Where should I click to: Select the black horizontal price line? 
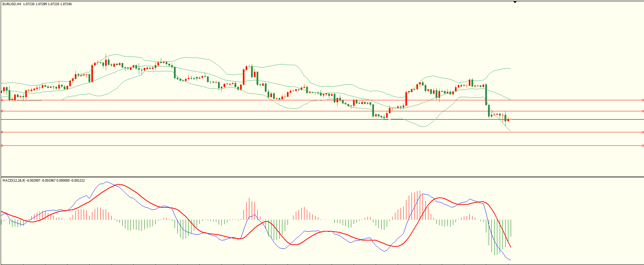coord(241,119)
